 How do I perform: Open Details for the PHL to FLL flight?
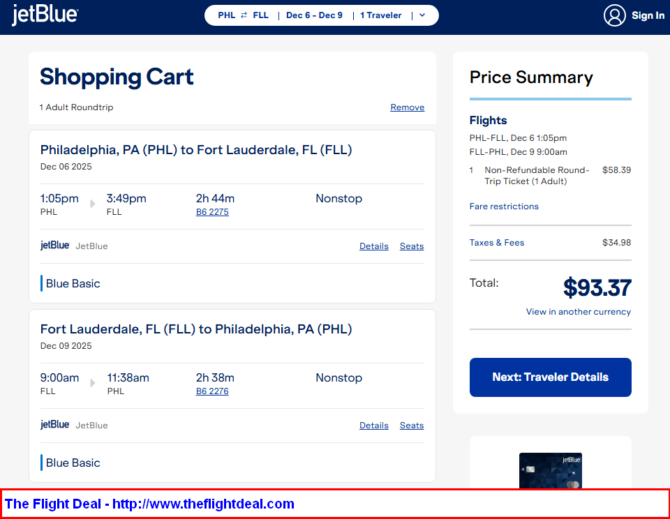coord(374,246)
